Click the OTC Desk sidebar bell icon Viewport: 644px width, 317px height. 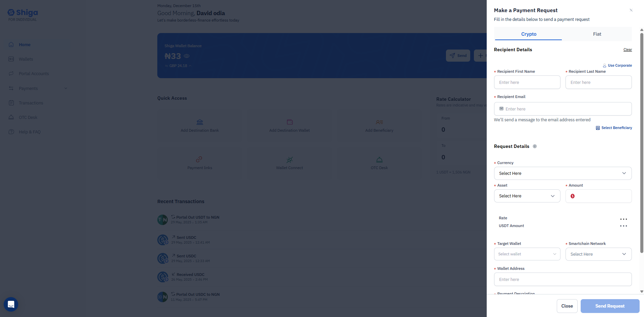[11, 117]
